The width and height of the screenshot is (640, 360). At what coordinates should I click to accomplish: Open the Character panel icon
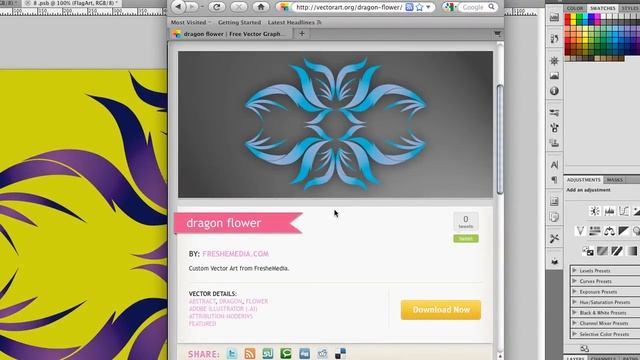(554, 165)
